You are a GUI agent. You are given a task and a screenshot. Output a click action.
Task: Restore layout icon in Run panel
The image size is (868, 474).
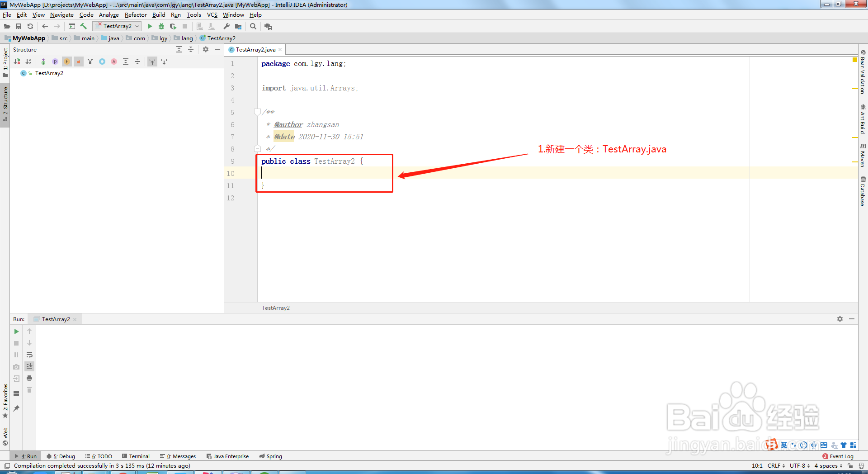click(x=16, y=393)
